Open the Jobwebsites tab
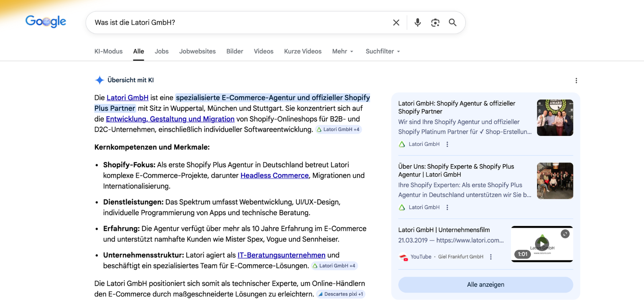Viewport: 644px width, 307px height. click(197, 51)
